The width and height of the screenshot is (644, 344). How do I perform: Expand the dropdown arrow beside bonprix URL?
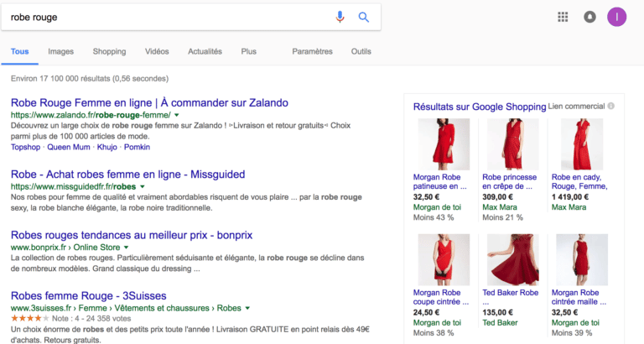tap(126, 248)
